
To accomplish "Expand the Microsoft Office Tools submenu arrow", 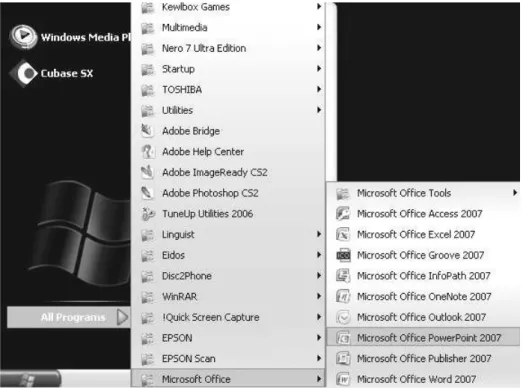I will (x=515, y=192).
